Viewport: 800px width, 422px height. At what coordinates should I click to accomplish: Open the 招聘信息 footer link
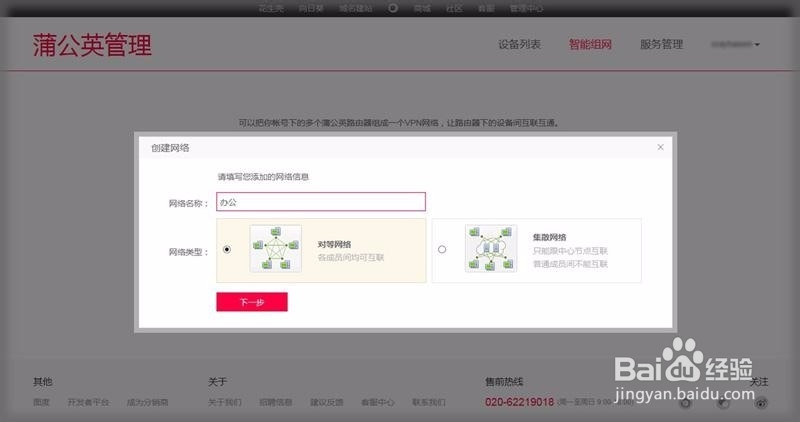click(276, 402)
